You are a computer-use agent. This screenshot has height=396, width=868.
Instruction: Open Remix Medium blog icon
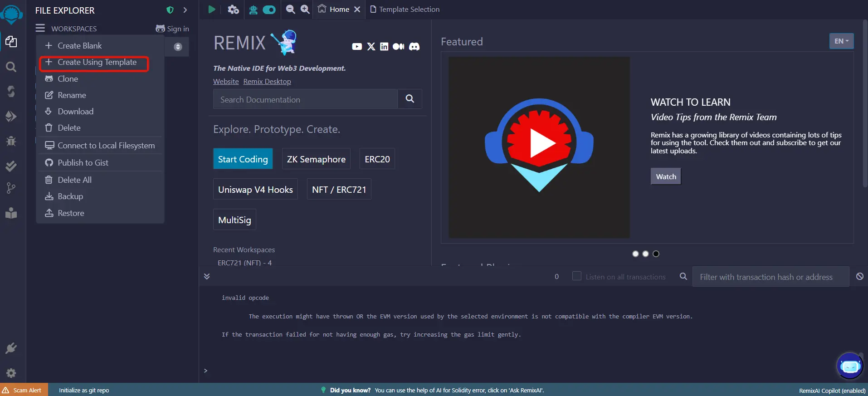[399, 46]
